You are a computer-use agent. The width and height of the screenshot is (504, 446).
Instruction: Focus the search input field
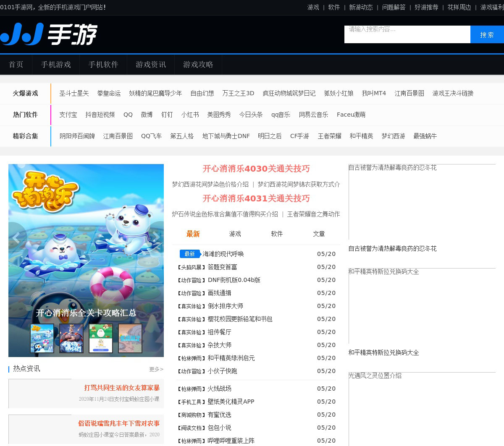407,34
